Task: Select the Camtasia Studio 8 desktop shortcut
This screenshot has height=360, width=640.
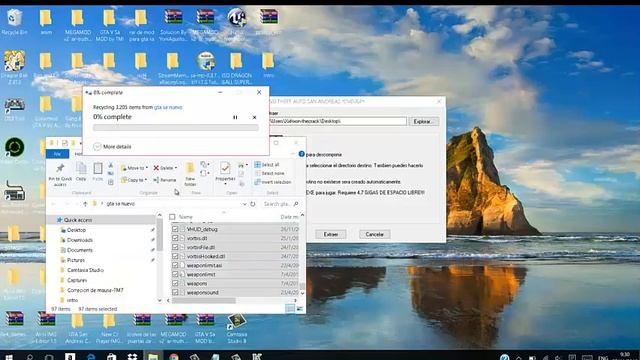Action: [x=237, y=329]
